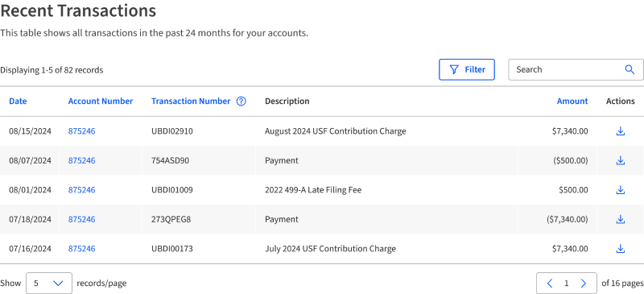Sort by the Amount column header
Viewport: 644px width, 294px height.
tap(572, 101)
